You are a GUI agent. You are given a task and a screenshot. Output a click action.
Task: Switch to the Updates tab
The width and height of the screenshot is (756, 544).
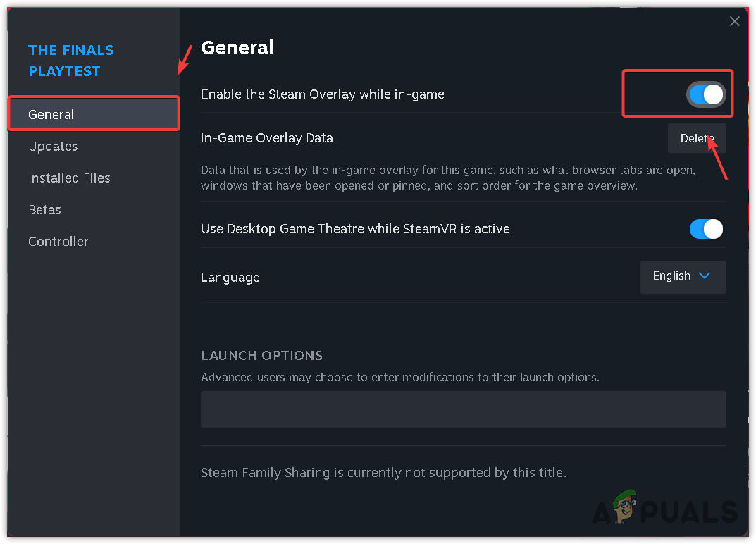(x=53, y=147)
